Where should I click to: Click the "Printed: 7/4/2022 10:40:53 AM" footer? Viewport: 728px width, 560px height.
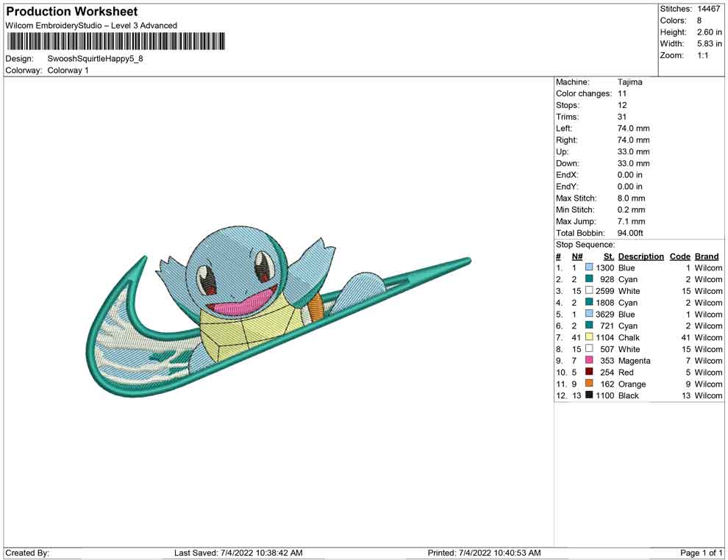[x=485, y=553]
